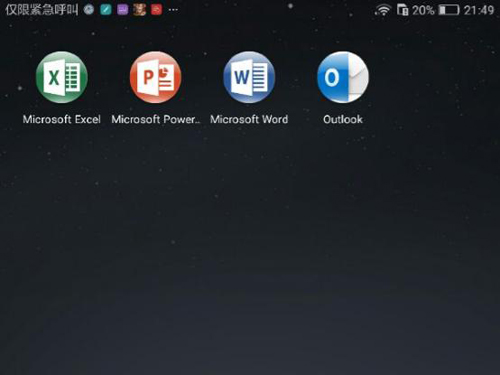Image resolution: width=500 pixels, height=375 pixels.
Task: Open the Microsoft Word app icon
Action: [249, 77]
